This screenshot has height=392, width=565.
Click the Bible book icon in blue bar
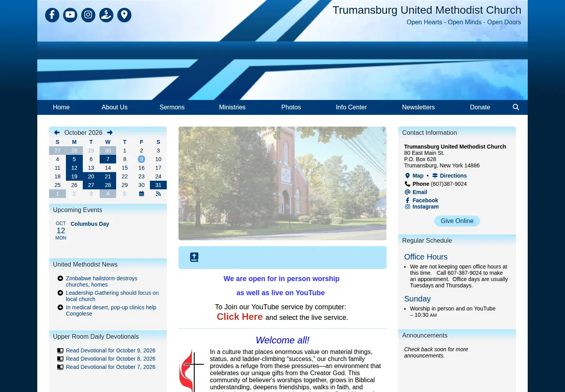(194, 257)
